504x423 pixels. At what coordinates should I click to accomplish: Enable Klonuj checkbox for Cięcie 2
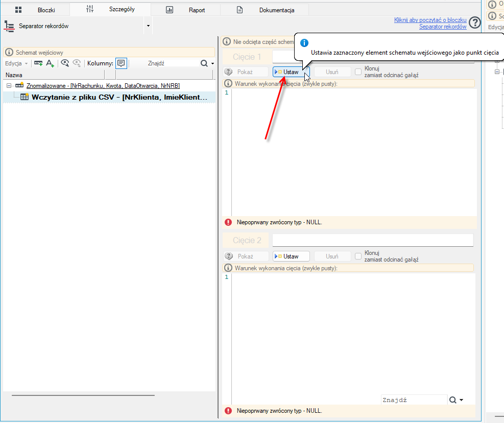358,256
